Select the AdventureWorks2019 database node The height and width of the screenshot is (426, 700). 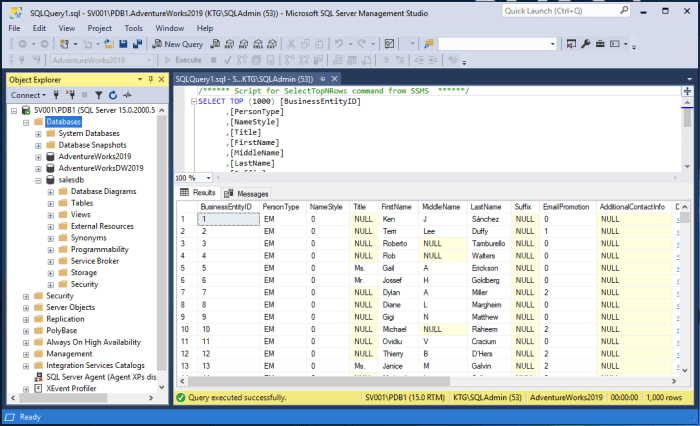click(94, 157)
